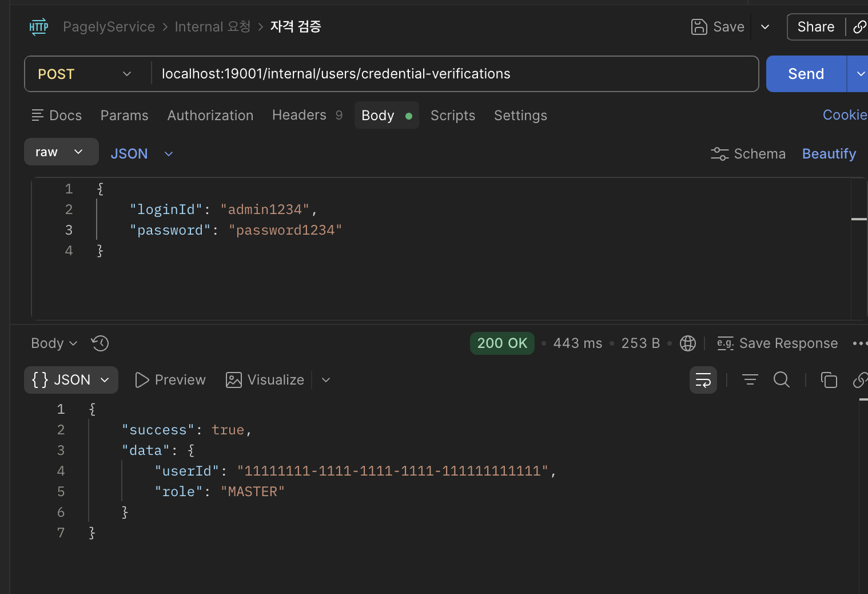This screenshot has height=594, width=868.
Task: Open the POST method dropdown
Action: coord(85,74)
